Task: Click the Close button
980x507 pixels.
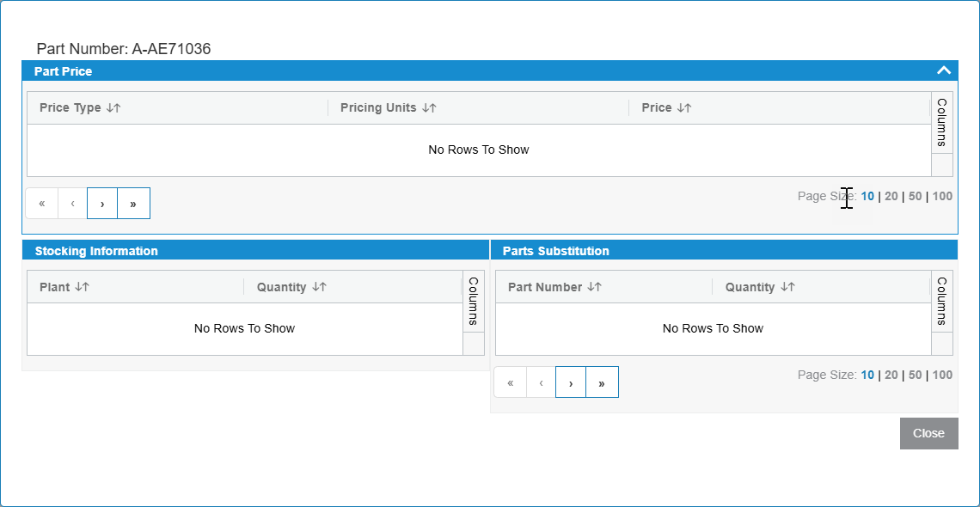Action: pyautogui.click(x=928, y=433)
